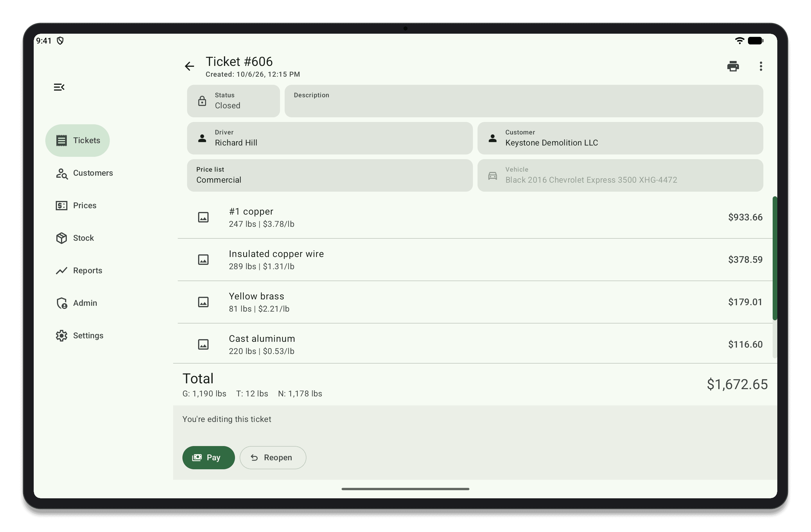The image size is (811, 532).
Task: Select the Black 2016 Chevrolet Express vehicle text
Action: (591, 180)
